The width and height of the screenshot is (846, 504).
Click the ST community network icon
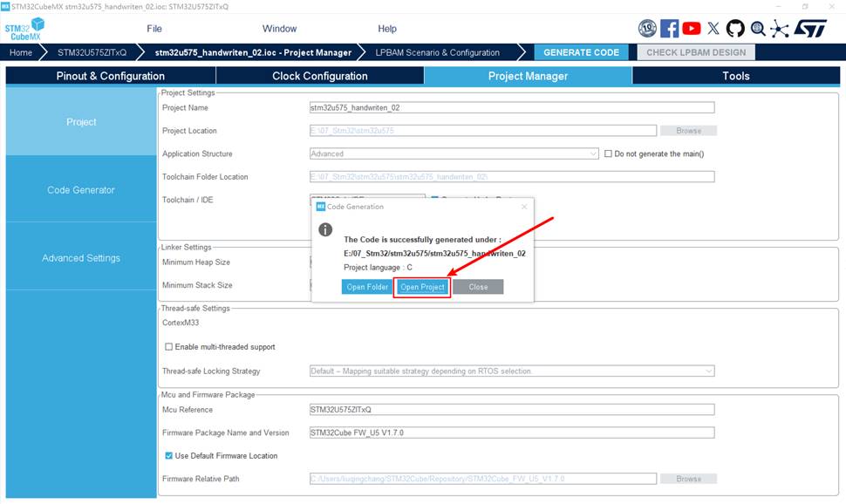click(x=779, y=28)
